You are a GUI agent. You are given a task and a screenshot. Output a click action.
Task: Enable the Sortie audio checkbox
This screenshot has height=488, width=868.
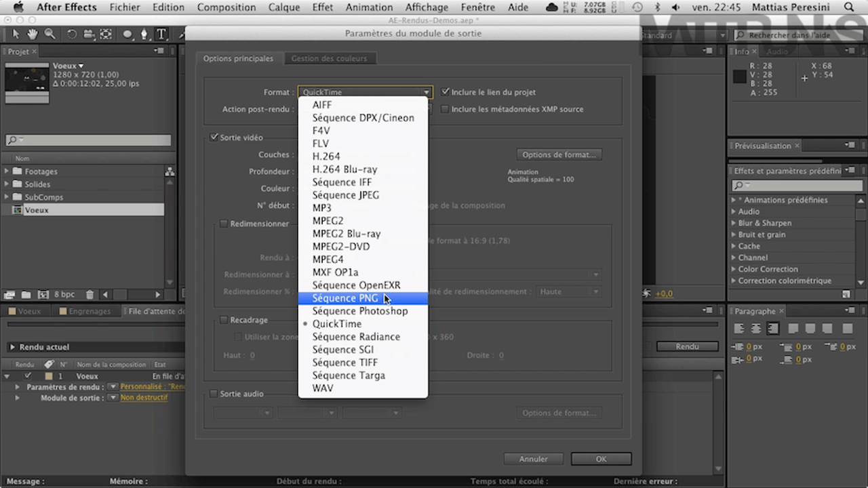pos(214,394)
